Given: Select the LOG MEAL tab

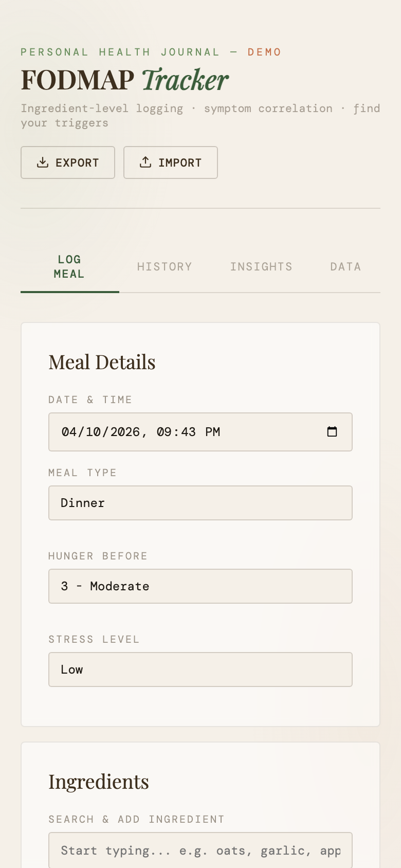Looking at the screenshot, I should [x=69, y=266].
